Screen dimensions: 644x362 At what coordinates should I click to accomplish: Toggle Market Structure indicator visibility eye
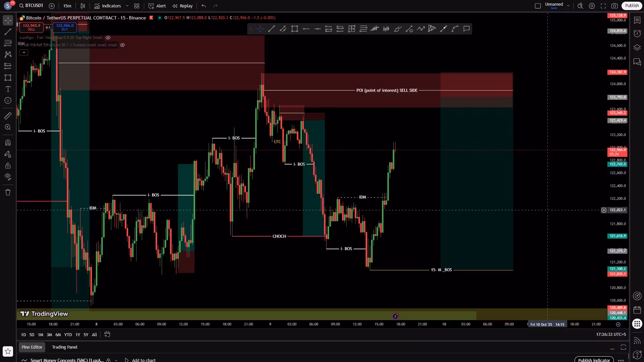click(122, 45)
